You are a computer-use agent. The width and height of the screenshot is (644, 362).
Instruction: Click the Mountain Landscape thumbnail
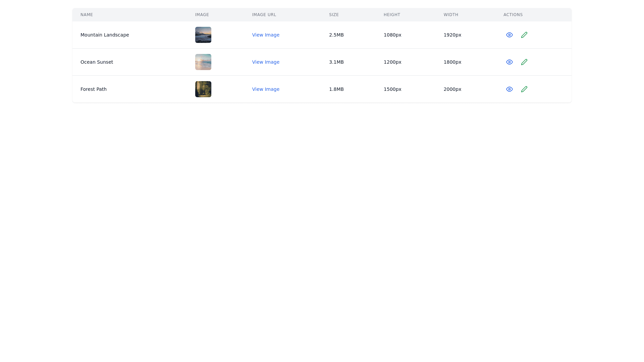click(203, 35)
